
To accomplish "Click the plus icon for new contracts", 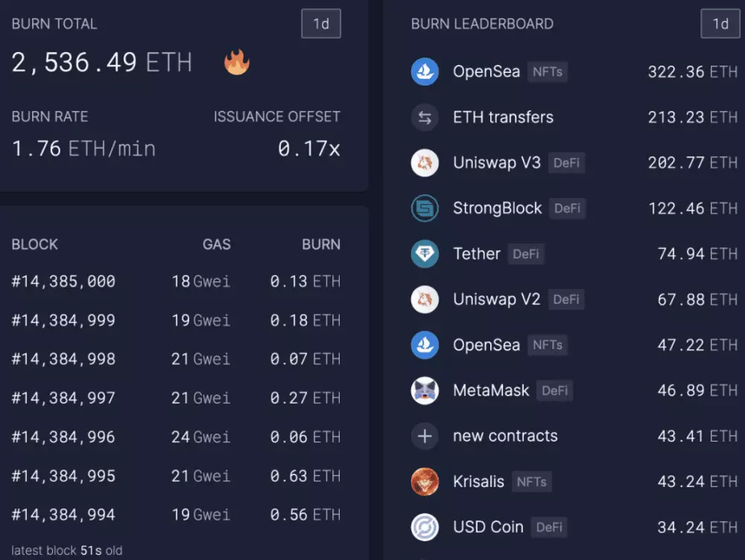I will pos(425,436).
